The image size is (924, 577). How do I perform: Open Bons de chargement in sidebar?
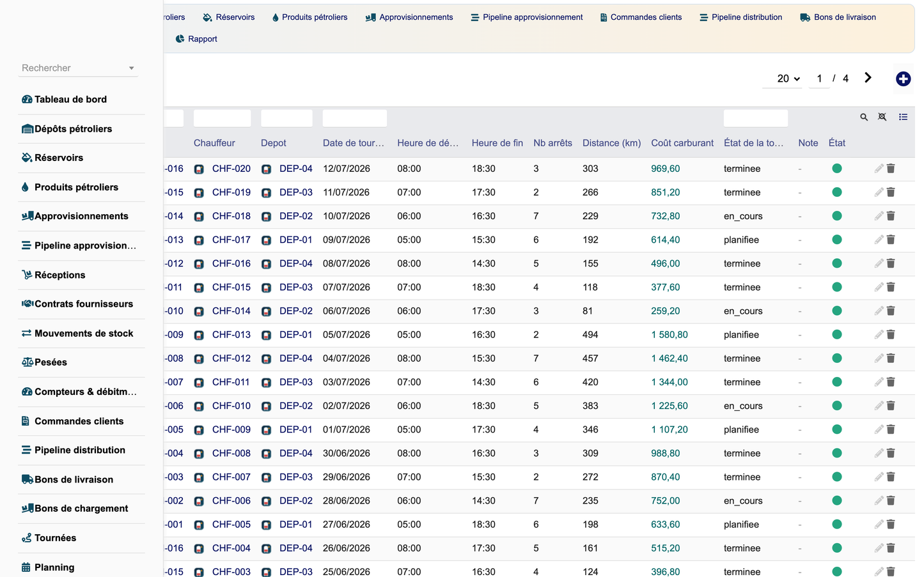(x=81, y=509)
